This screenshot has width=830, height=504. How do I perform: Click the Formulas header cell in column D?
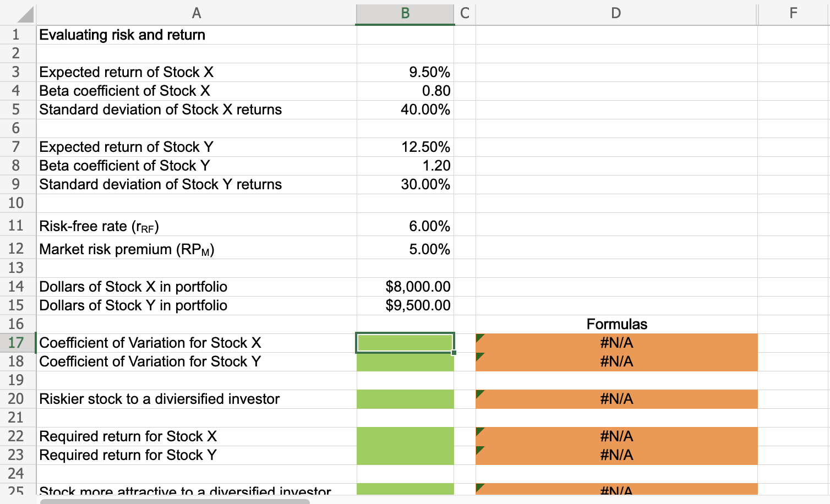tap(616, 324)
